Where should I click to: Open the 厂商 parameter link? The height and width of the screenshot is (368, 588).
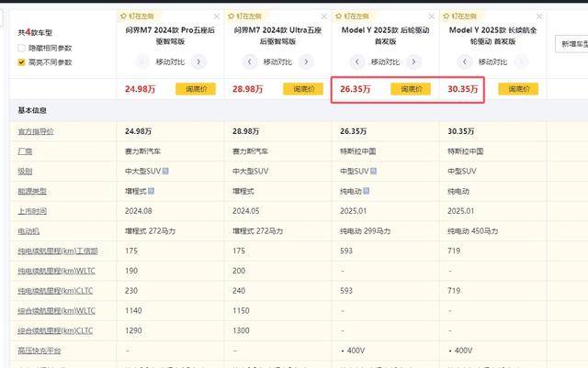25,151
